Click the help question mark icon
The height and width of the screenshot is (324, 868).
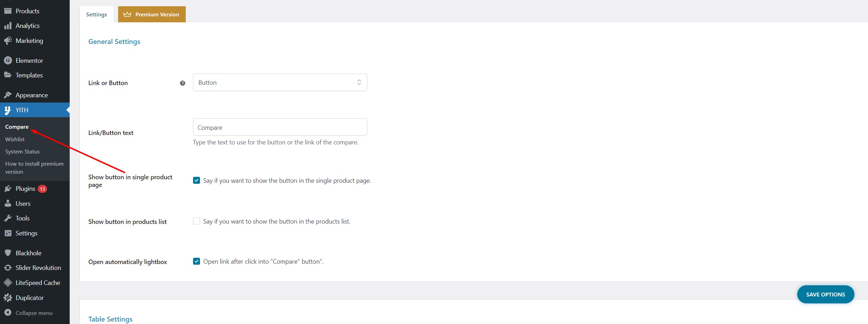click(x=182, y=83)
